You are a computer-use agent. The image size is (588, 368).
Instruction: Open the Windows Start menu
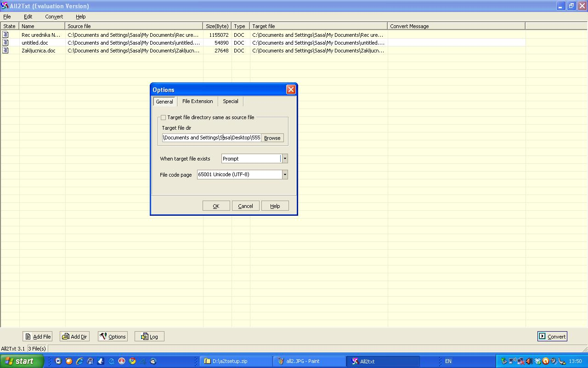pos(22,361)
